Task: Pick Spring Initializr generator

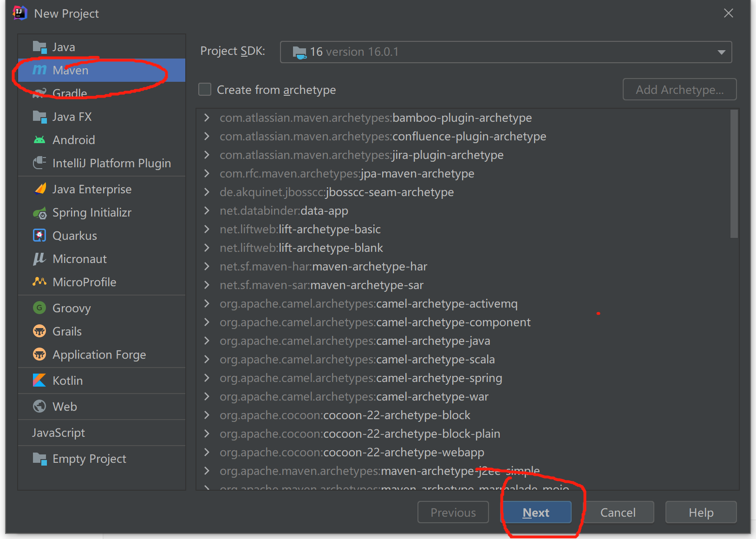Action: tap(102, 212)
